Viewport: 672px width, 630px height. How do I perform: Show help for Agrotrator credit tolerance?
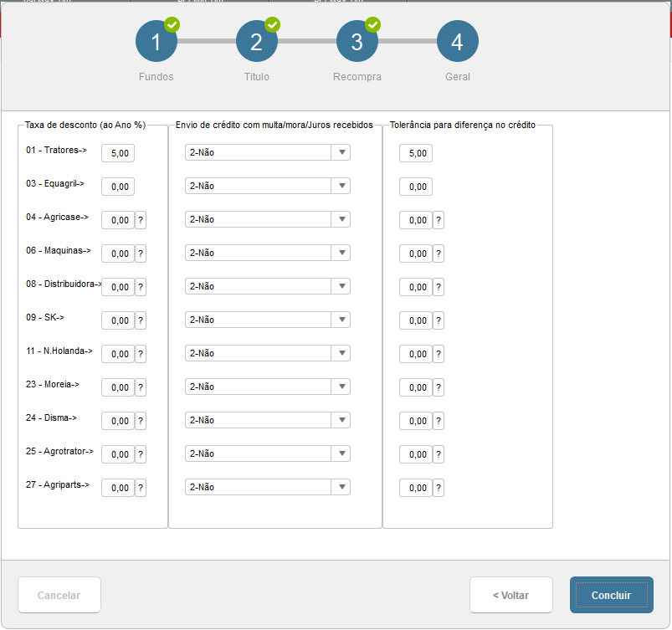pyautogui.click(x=439, y=454)
